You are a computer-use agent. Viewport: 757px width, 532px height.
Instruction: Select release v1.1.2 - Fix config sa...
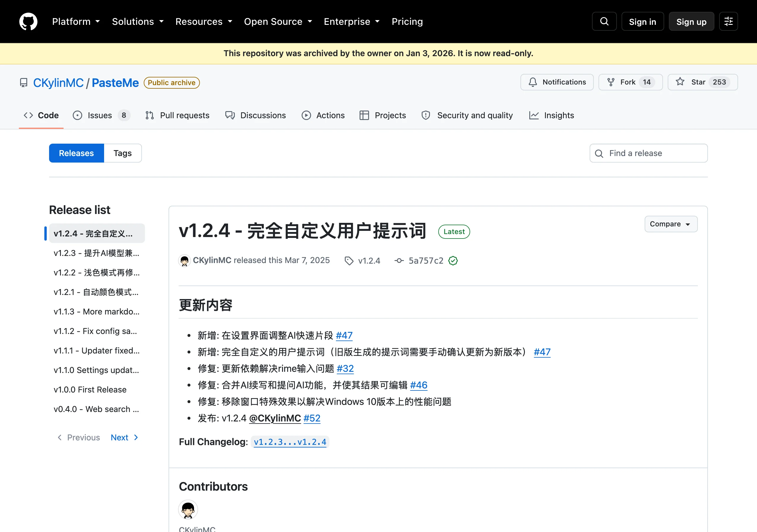click(97, 331)
